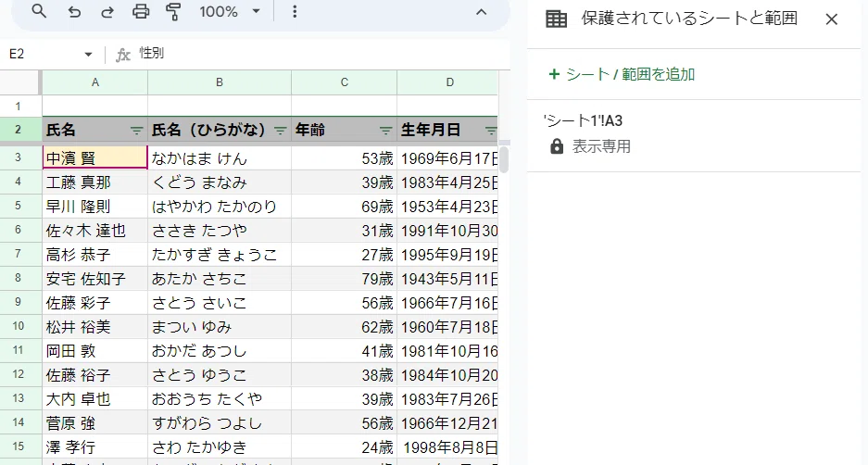Select column A header
The height and width of the screenshot is (465, 868).
click(95, 82)
